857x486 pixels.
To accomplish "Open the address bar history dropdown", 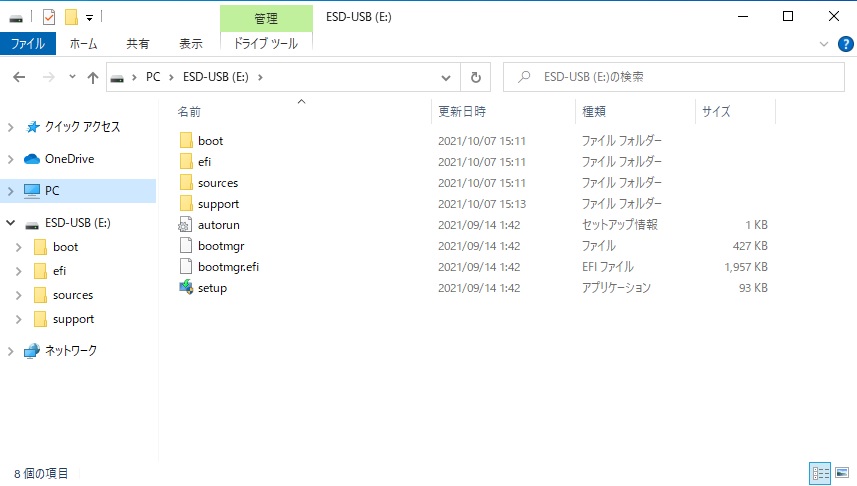I will click(446, 78).
